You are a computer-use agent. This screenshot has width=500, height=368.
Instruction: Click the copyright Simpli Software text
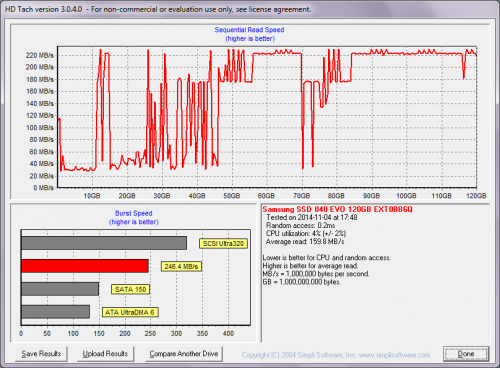tap(336, 355)
